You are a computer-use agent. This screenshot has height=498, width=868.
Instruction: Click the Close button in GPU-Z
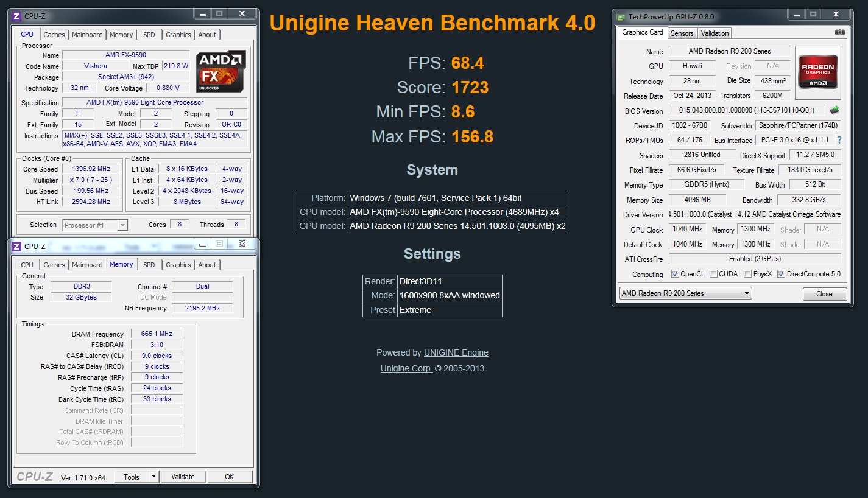pyautogui.click(x=824, y=293)
